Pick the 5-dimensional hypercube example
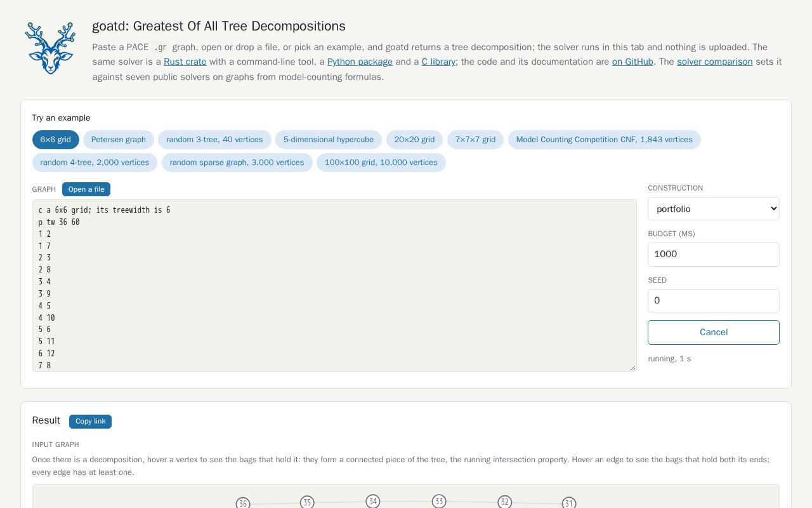The width and height of the screenshot is (812, 508). [329, 140]
